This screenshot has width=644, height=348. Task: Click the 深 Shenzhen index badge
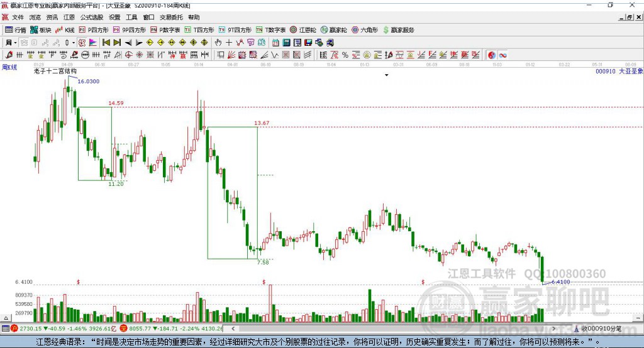pos(123,329)
